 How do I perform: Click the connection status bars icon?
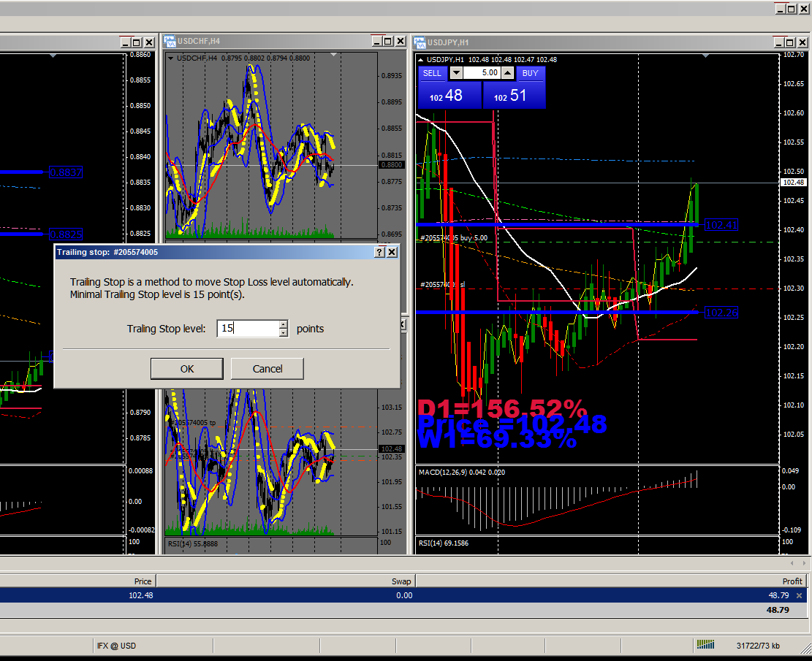point(705,645)
